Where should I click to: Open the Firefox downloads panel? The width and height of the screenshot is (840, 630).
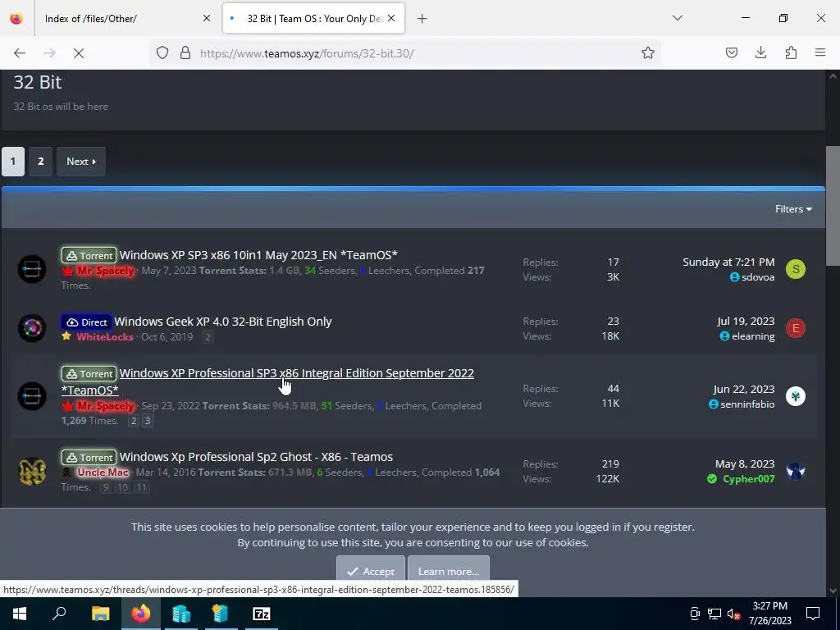click(760, 52)
